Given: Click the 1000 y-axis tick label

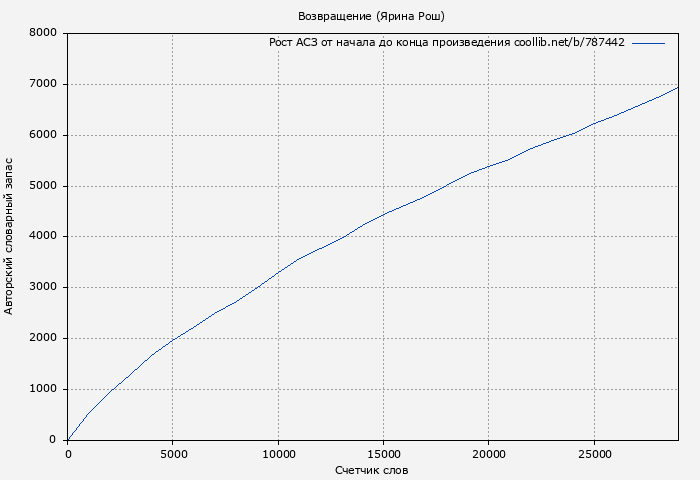Looking at the screenshot, I should [x=43, y=389].
